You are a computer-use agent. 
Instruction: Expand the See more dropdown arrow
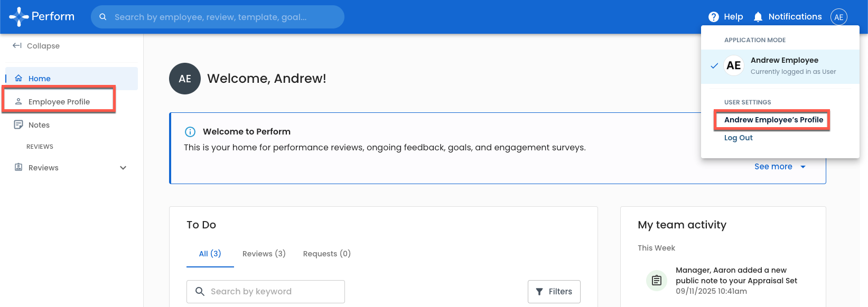[x=803, y=167]
